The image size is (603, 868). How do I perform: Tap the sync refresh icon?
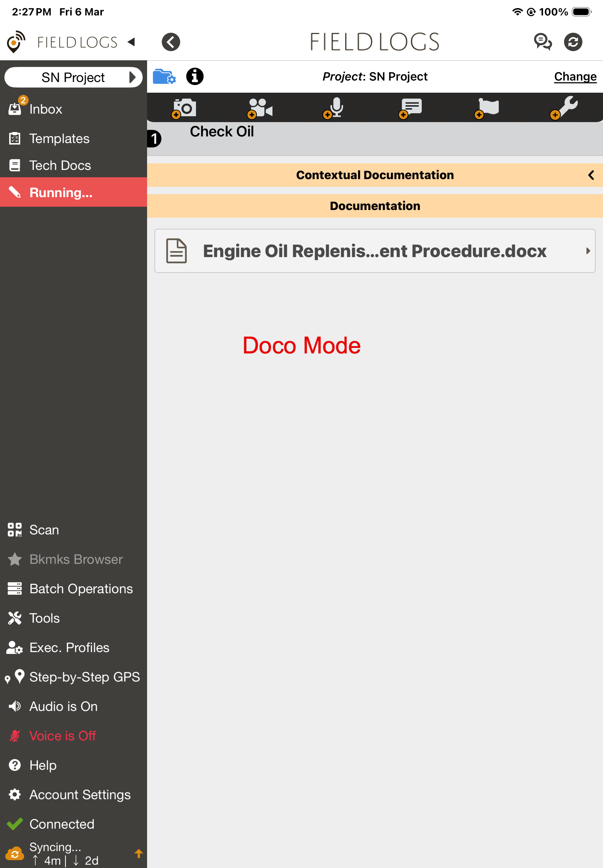coord(573,42)
